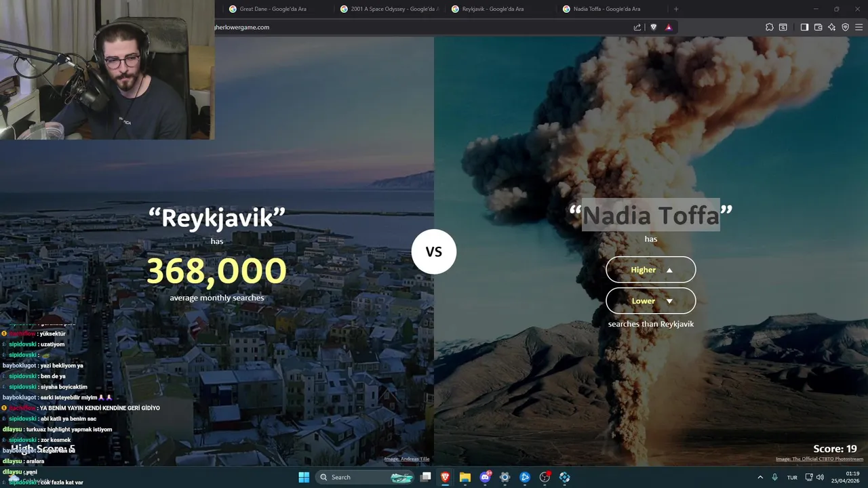Open the TUR keyboard language switcher
The image size is (868, 488).
point(792,477)
